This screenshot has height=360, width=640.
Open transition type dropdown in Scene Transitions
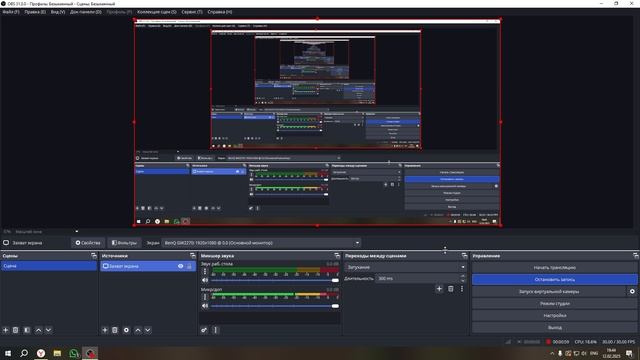pos(405,267)
